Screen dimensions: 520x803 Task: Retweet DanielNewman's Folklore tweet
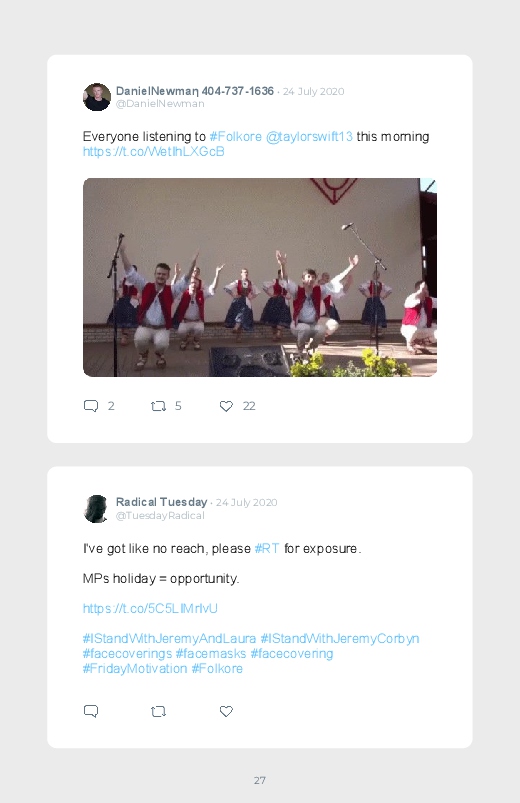tap(158, 406)
